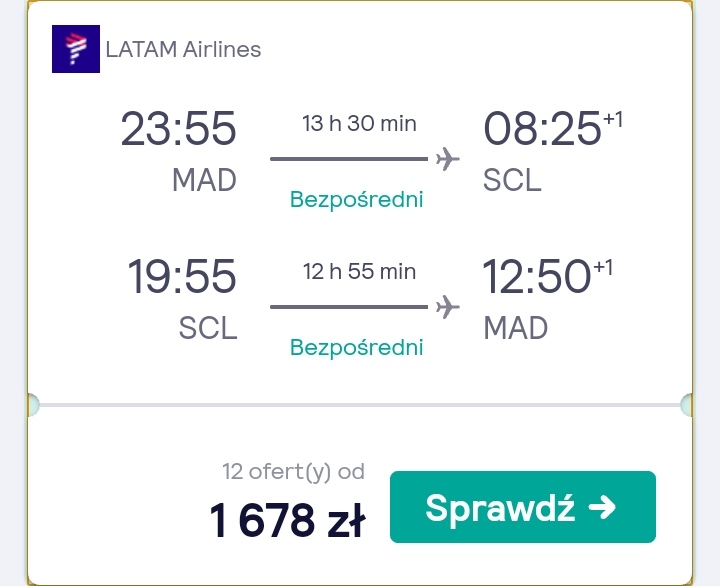Click the MAD departure airport code
This screenshot has width=720, height=586.
pyautogui.click(x=204, y=180)
